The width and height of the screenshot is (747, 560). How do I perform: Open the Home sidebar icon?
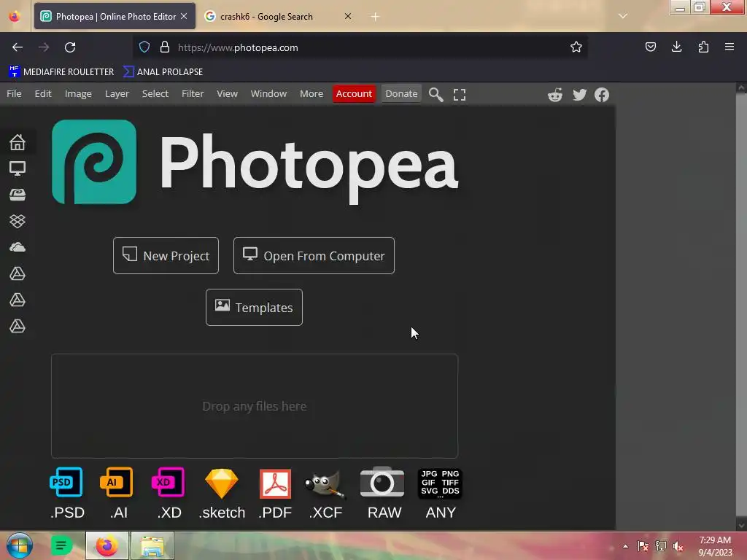click(x=18, y=142)
